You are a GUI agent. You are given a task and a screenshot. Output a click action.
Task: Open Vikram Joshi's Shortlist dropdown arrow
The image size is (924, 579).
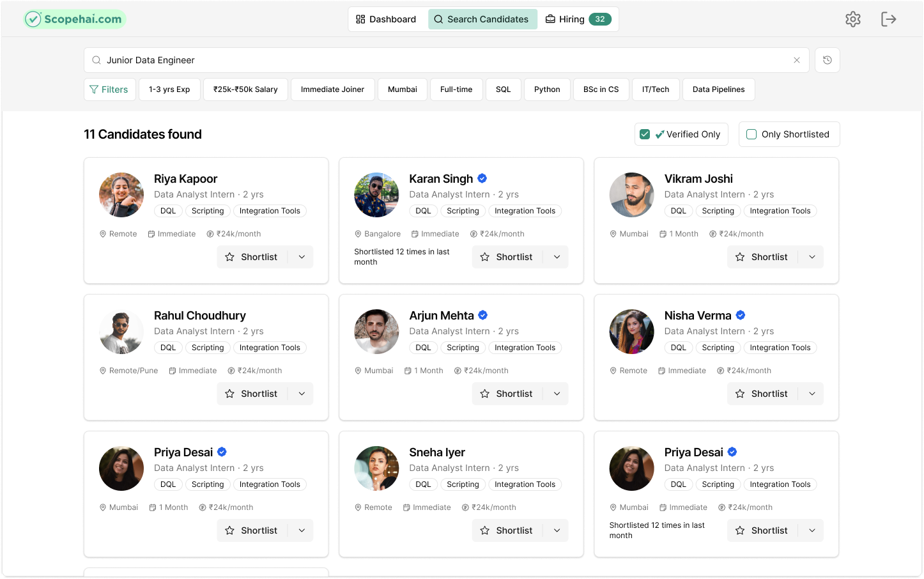[812, 257]
